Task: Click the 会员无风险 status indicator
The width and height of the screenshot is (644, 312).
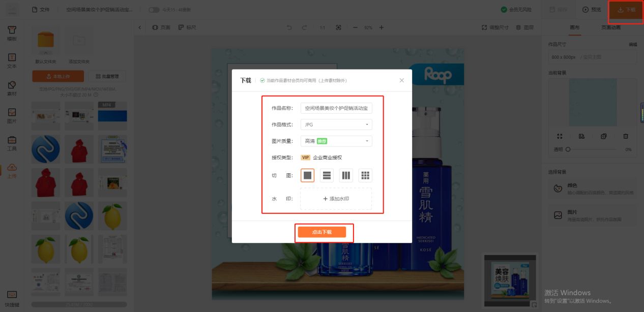Action: coord(516,10)
